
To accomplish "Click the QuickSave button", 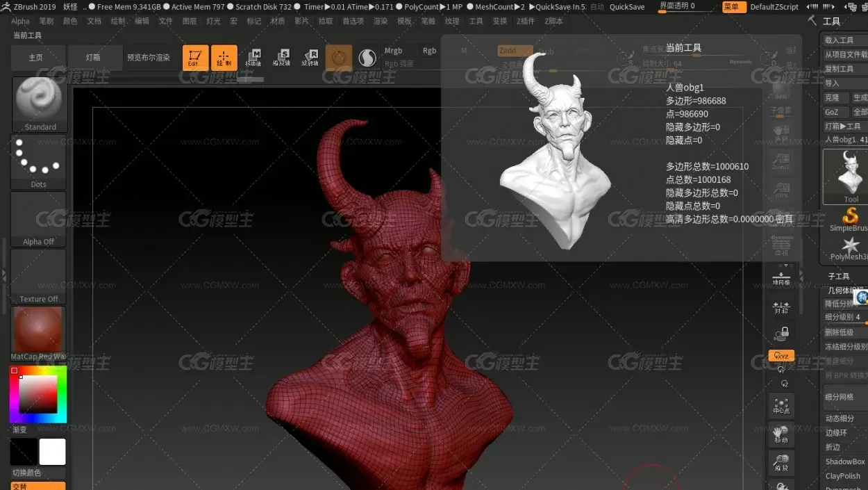I will (x=627, y=7).
